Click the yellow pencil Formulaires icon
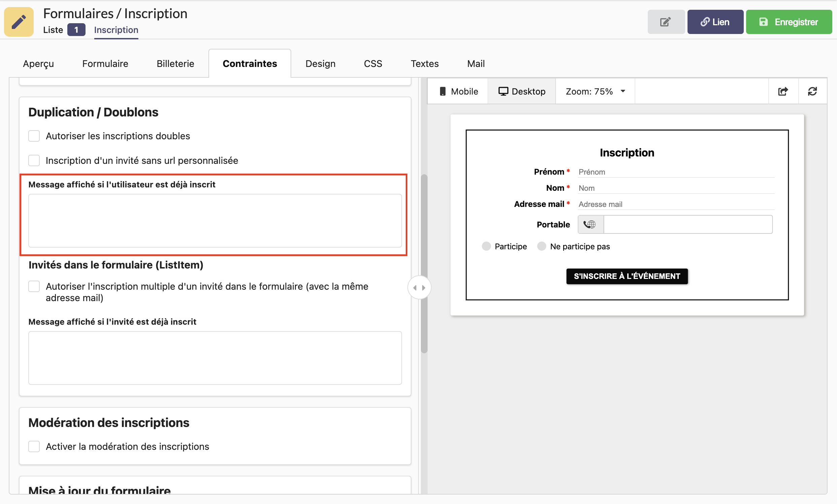Image resolution: width=837 pixels, height=504 pixels. pyautogui.click(x=19, y=22)
